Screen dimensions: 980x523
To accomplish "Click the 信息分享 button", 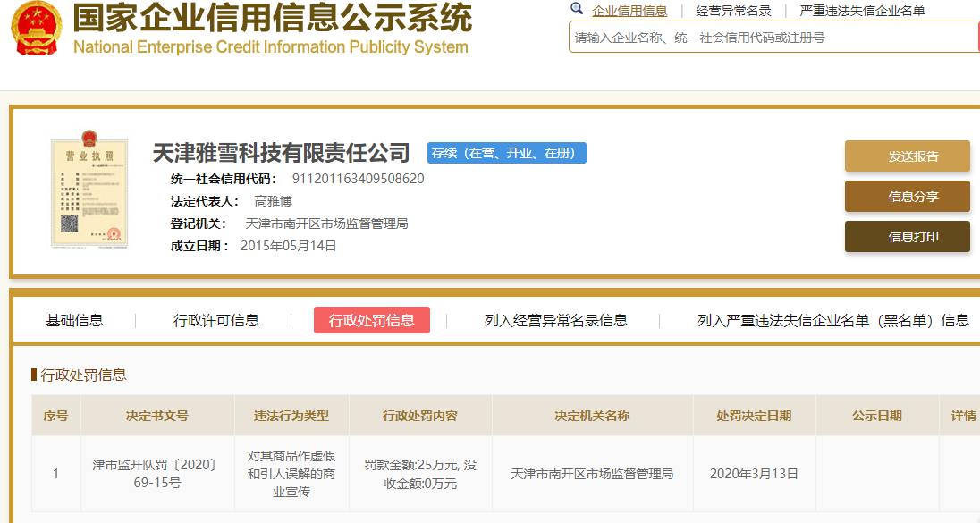I will coord(907,197).
